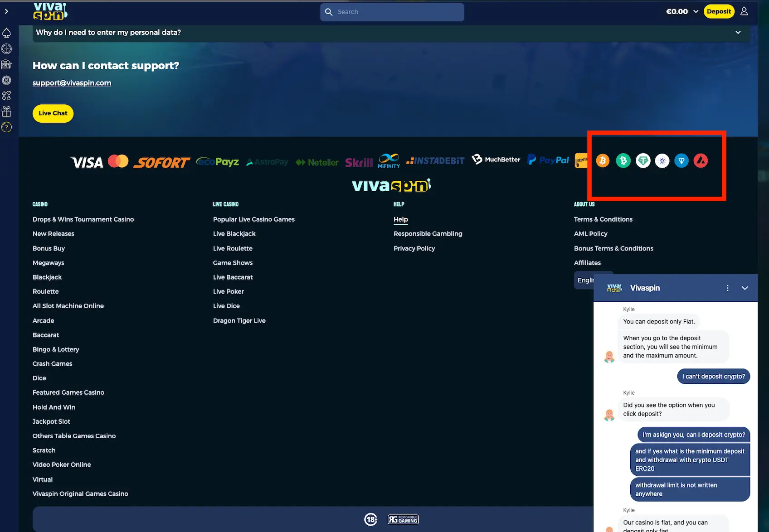This screenshot has height=532, width=769.
Task: Click the PayPal payment logo
Action: (548, 160)
